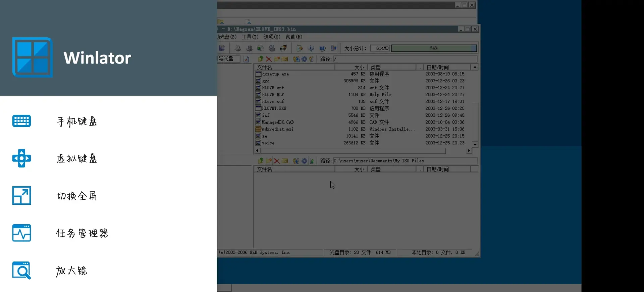The width and height of the screenshot is (644, 292).
Task: Click the blue info (i) toolbar icon
Action: (x=311, y=48)
